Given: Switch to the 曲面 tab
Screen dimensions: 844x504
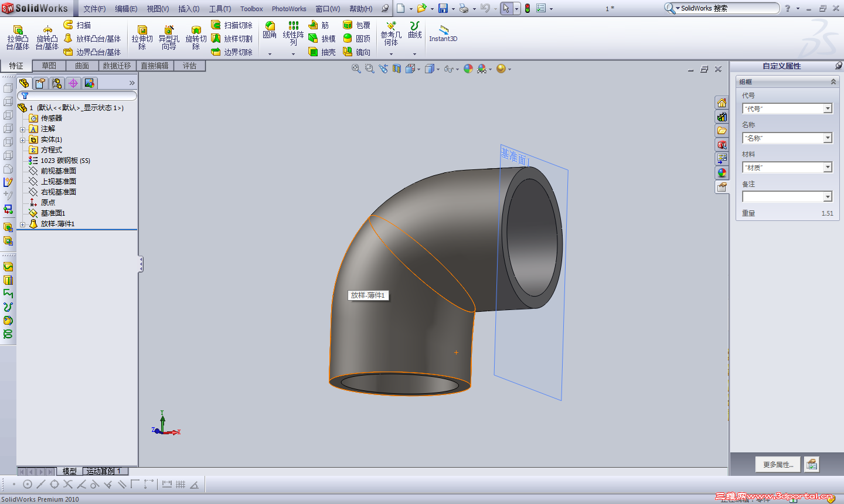Looking at the screenshot, I should 82,66.
